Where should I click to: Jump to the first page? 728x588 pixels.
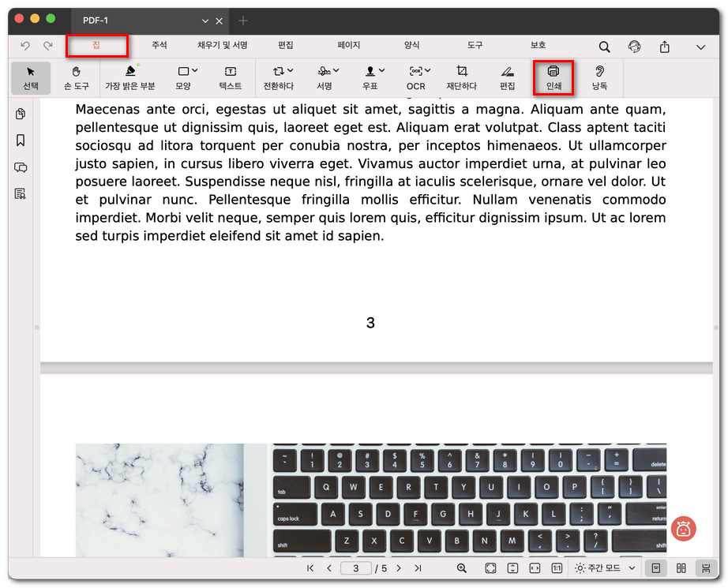[x=310, y=568]
